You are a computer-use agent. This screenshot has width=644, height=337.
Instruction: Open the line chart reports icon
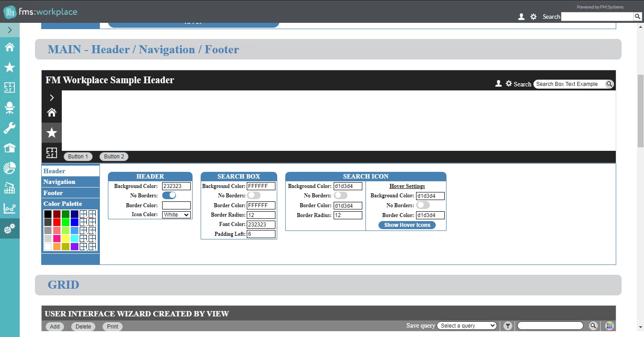pyautogui.click(x=9, y=209)
